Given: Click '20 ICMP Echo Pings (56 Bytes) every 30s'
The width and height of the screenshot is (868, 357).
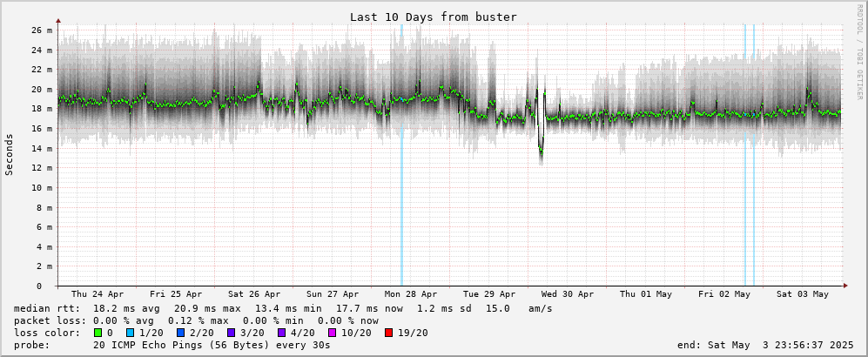Looking at the screenshot, I should coord(212,346).
